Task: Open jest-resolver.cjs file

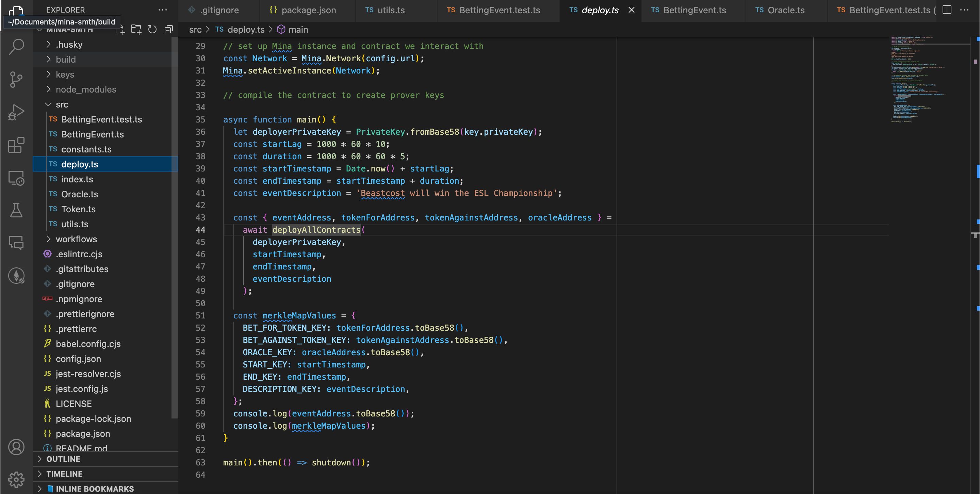Action: click(x=106, y=374)
